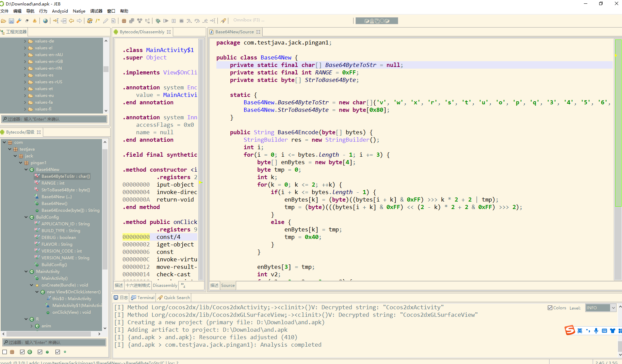The image size is (622, 364).
Task: Switch to the Base64New/Source tab
Action: click(234, 32)
